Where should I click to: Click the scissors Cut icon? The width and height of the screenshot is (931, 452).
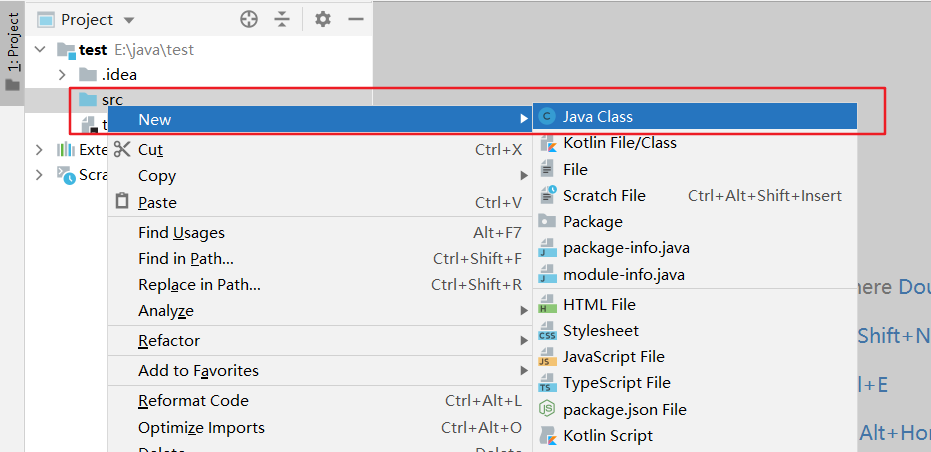[122, 149]
